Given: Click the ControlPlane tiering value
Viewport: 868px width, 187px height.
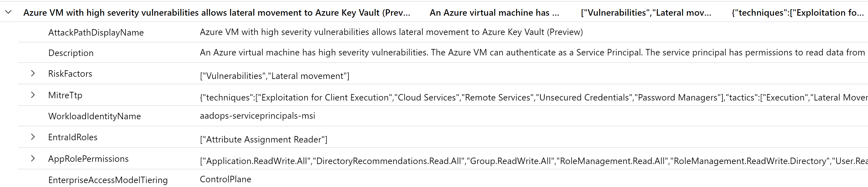Looking at the screenshot, I should click(x=225, y=179).
